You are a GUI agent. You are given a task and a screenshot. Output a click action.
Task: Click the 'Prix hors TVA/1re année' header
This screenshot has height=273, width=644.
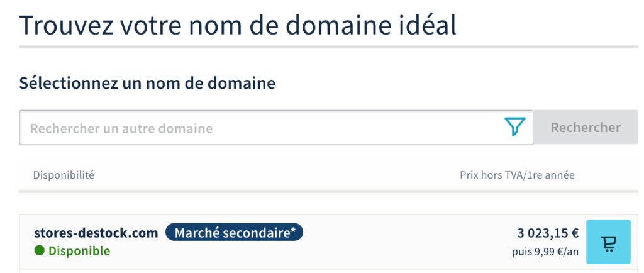517,175
